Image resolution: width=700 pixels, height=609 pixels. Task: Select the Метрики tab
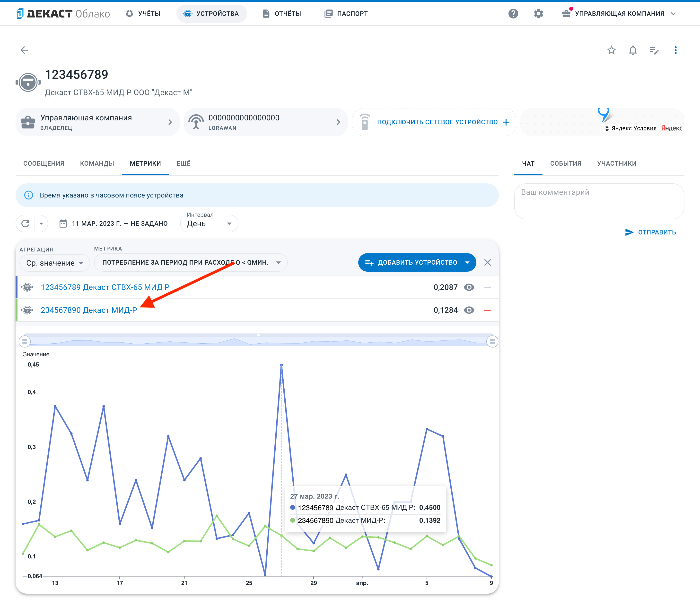pyautogui.click(x=145, y=163)
